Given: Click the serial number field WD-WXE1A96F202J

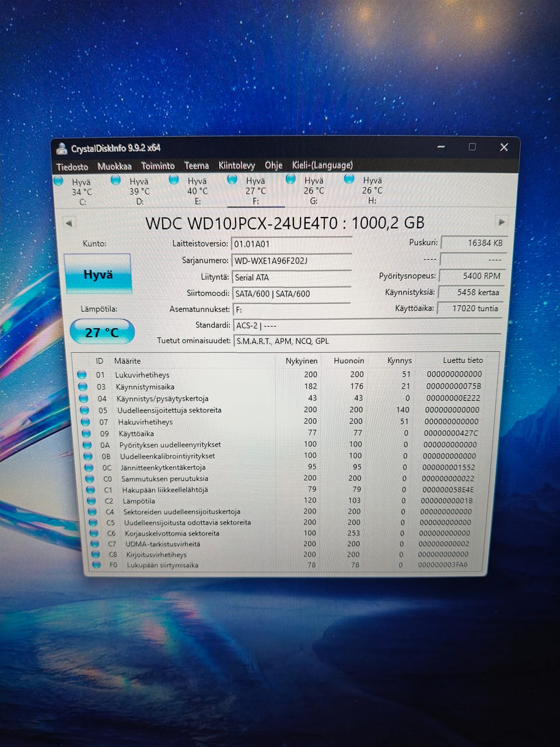Looking at the screenshot, I should point(291,260).
